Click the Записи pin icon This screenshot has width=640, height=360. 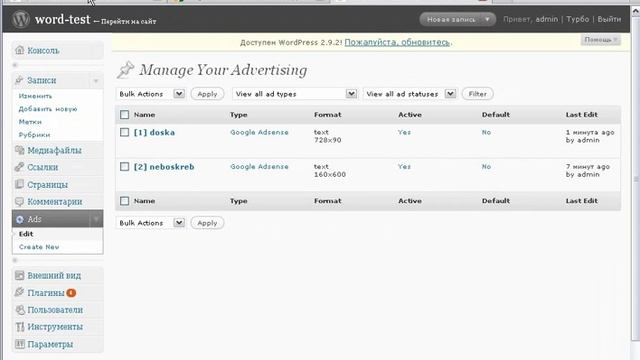(19, 80)
